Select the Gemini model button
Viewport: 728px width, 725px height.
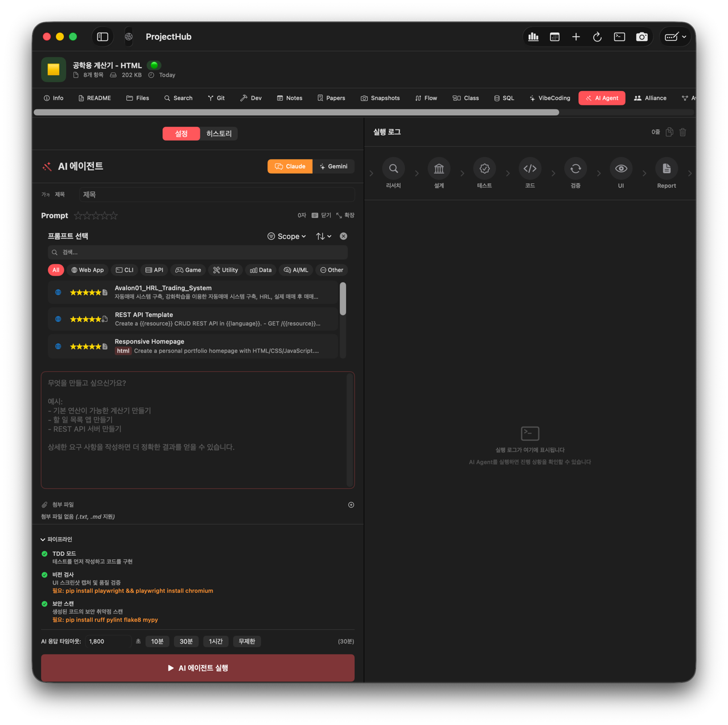click(334, 166)
